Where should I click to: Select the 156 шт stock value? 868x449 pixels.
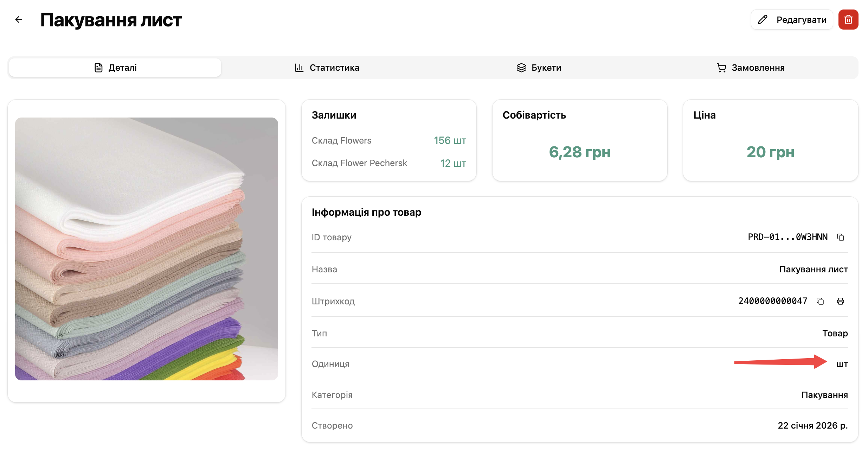[450, 140]
